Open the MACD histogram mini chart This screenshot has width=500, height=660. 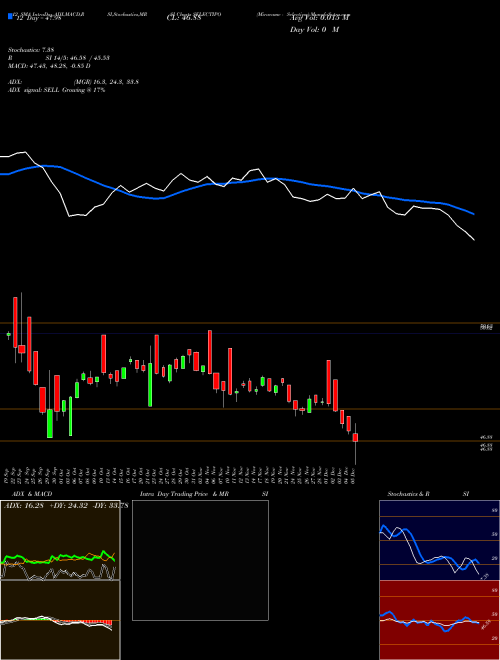(x=60, y=620)
